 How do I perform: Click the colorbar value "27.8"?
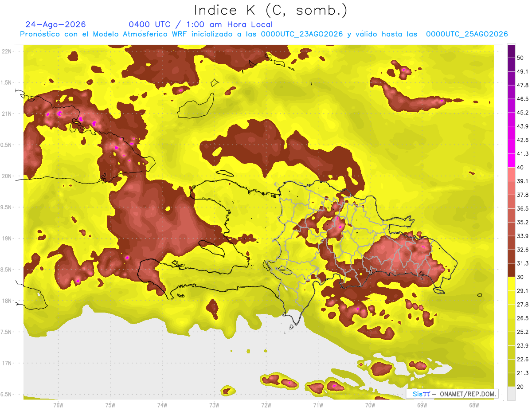coord(523,305)
